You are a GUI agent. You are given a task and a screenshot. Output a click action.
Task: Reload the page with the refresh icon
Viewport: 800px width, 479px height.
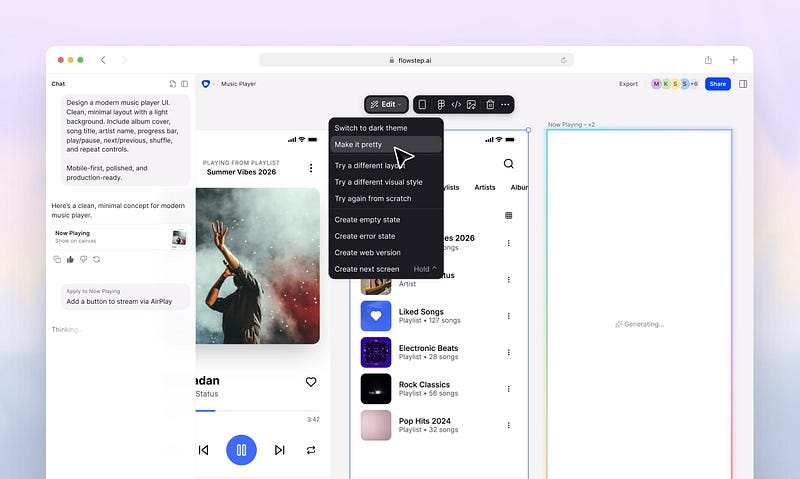(x=563, y=60)
